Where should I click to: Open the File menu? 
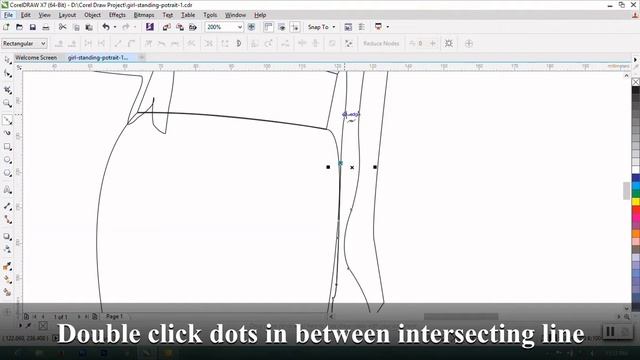click(x=8, y=15)
